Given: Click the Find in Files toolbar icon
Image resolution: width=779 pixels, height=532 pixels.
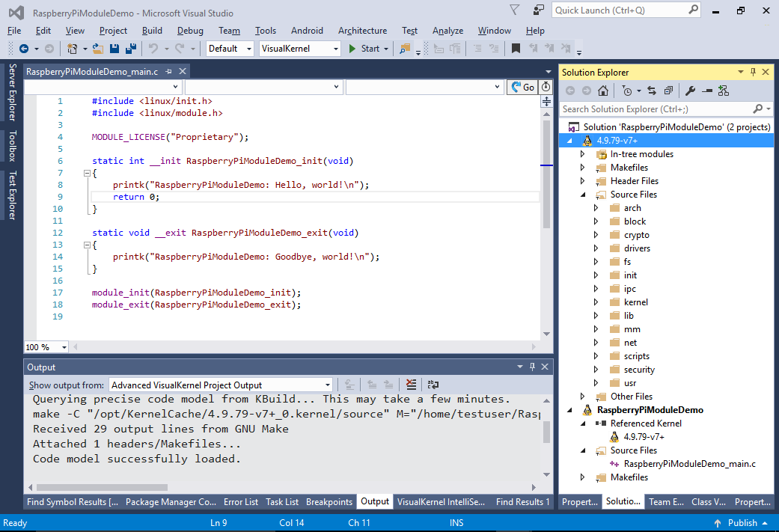Looking at the screenshot, I should (405, 49).
